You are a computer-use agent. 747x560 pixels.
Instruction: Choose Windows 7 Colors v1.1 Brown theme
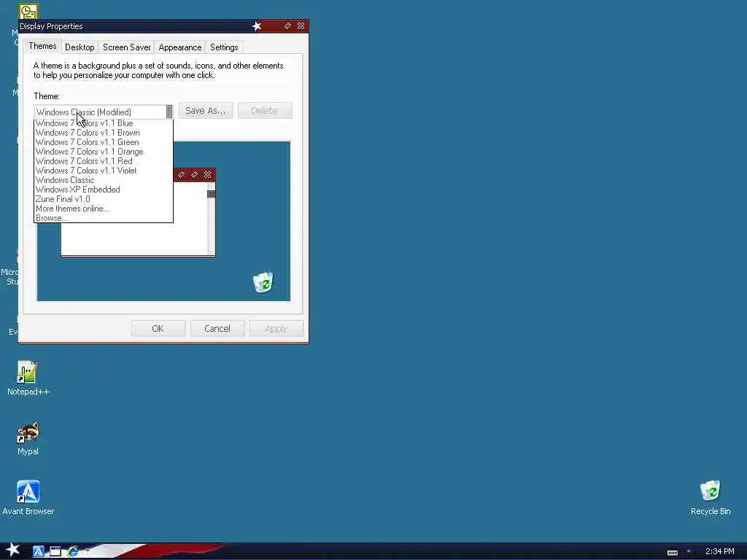104,133
